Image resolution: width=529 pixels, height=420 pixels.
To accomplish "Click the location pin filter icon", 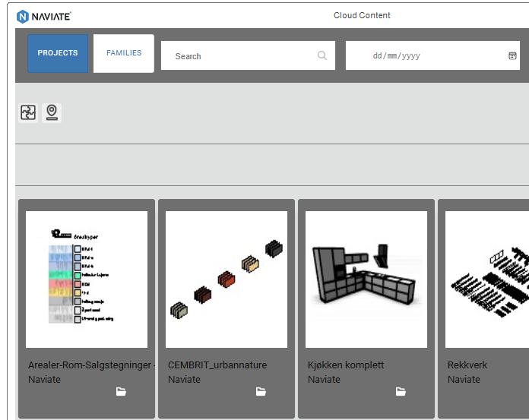I will click(52, 112).
